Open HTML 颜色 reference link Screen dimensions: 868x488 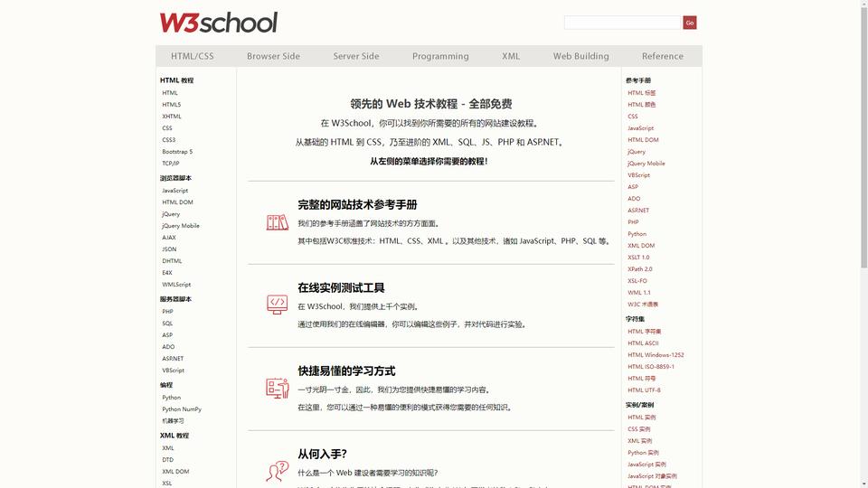click(642, 105)
